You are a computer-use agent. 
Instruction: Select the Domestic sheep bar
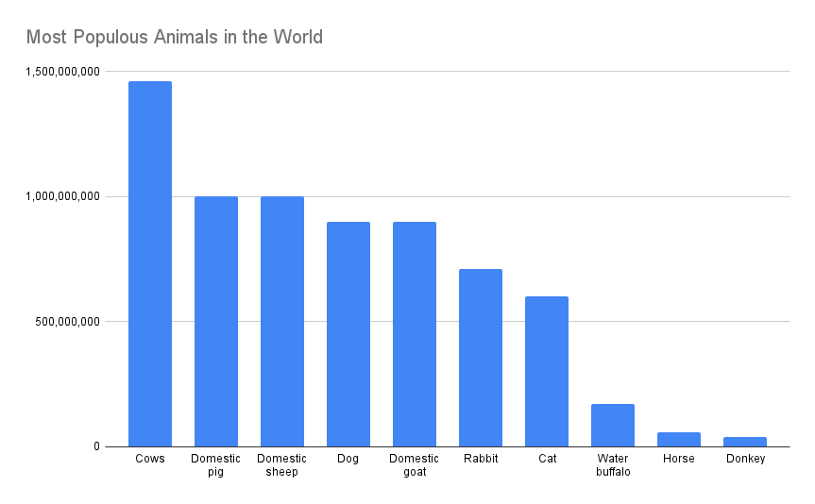click(x=282, y=321)
